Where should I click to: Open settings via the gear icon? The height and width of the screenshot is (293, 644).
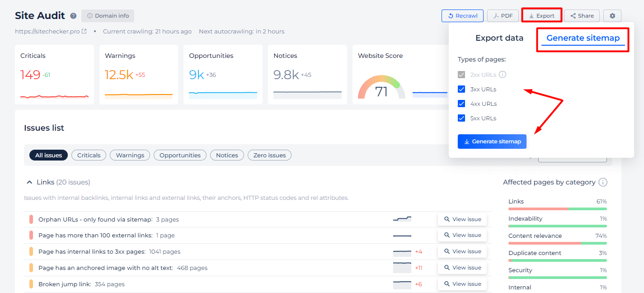(x=612, y=16)
